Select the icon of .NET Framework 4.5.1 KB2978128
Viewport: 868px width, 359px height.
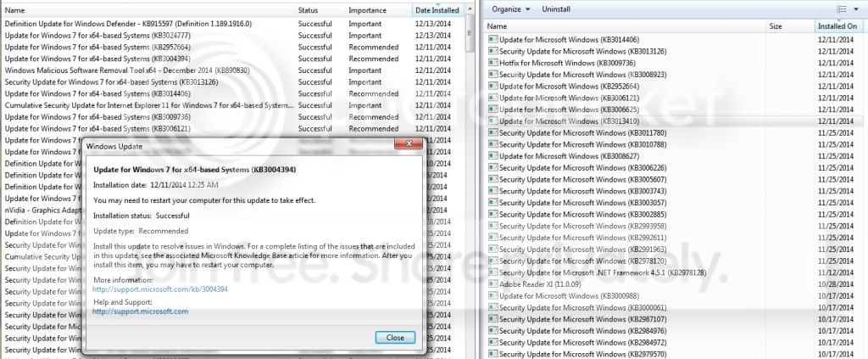(493, 272)
